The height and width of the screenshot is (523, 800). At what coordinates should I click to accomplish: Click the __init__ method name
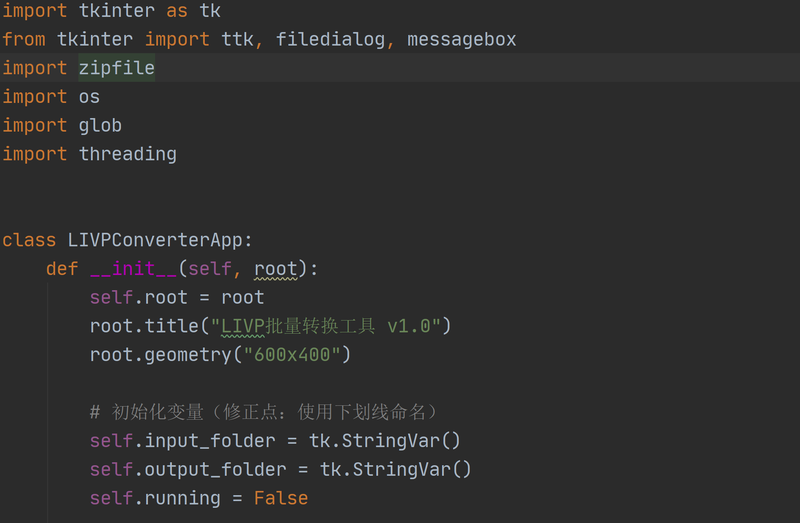[134, 268]
